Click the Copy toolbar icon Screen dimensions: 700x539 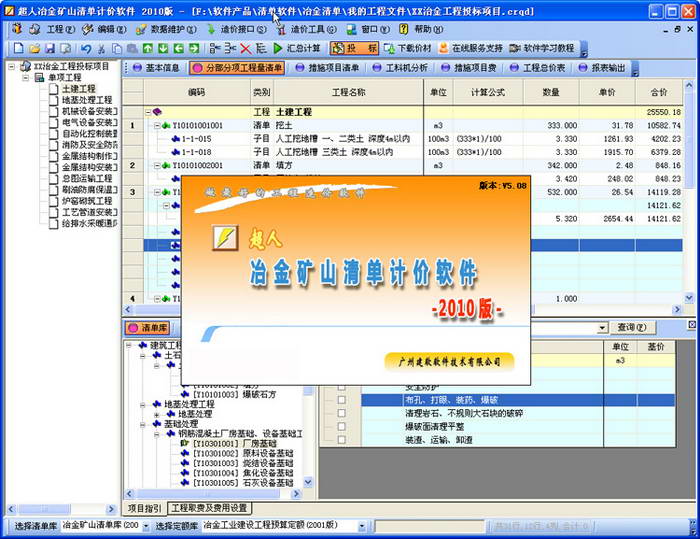[117, 48]
